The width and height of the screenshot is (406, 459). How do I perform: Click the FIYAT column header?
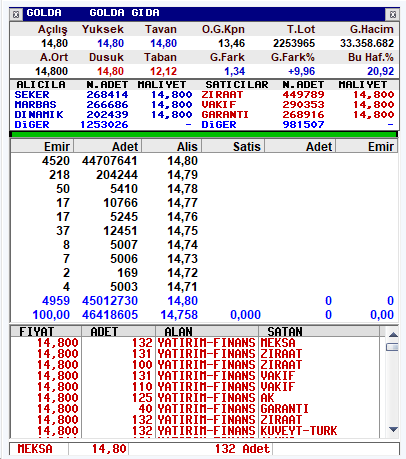click(46, 332)
